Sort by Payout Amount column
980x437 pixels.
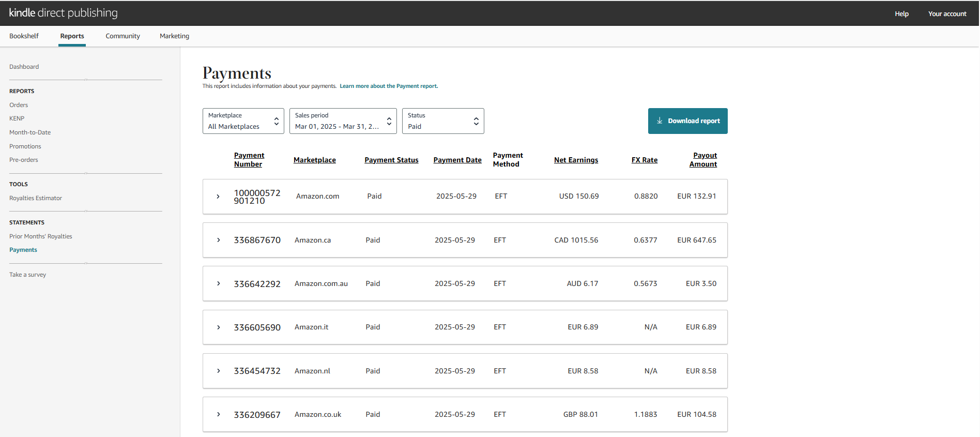click(x=703, y=160)
